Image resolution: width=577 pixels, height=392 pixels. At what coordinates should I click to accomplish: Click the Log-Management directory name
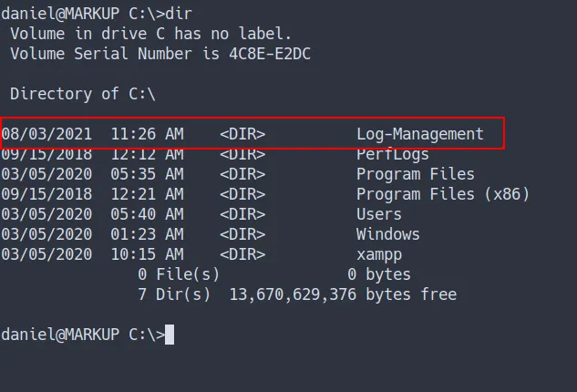coord(419,134)
